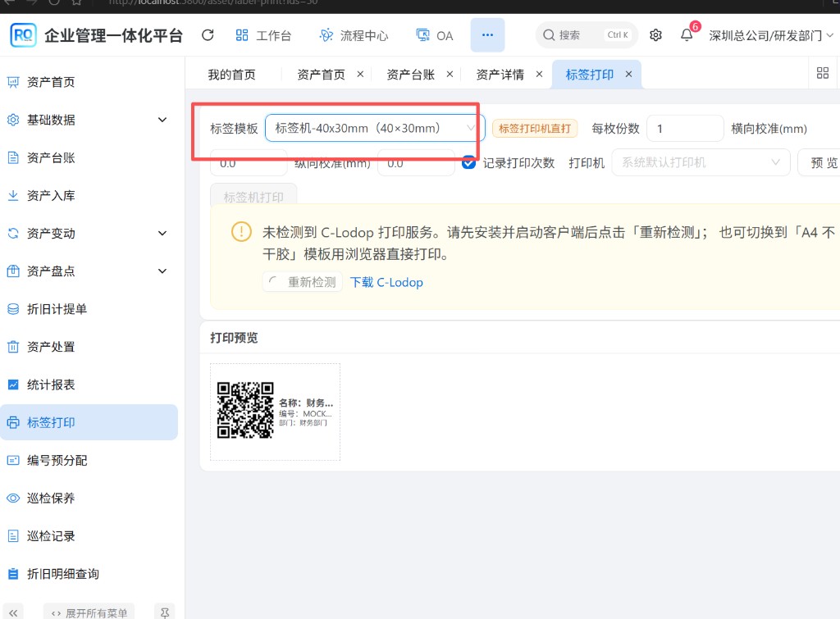Click the 统计报表 sidebar label
The height and width of the screenshot is (619, 840).
click(x=51, y=385)
